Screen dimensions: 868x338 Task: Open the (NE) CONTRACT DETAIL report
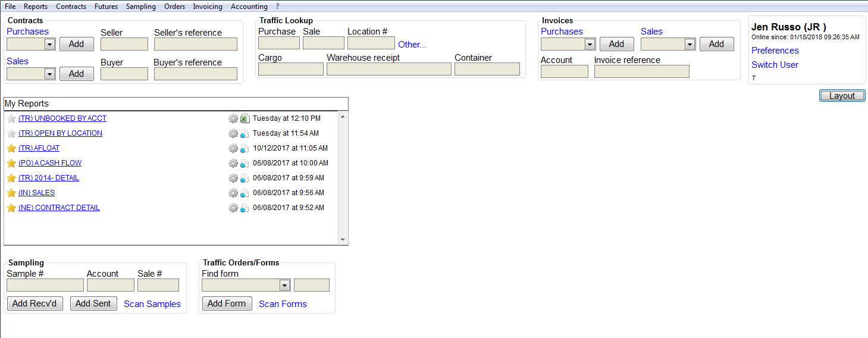point(59,208)
